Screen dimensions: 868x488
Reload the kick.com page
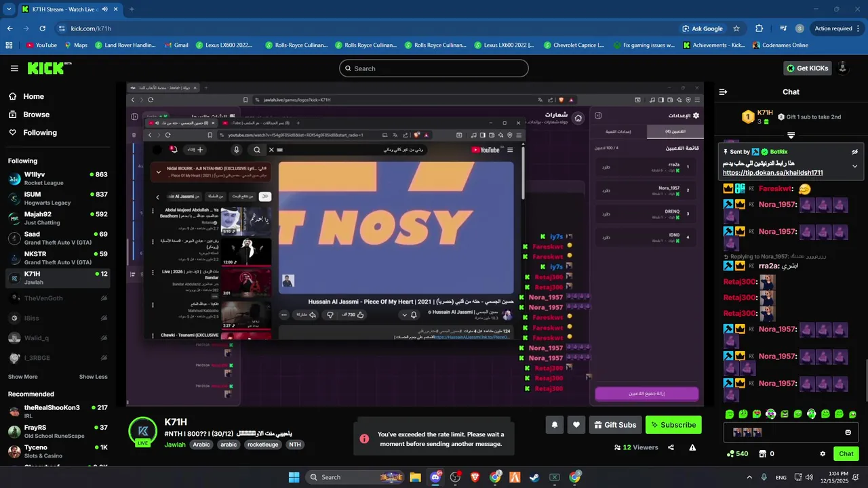[42, 28]
